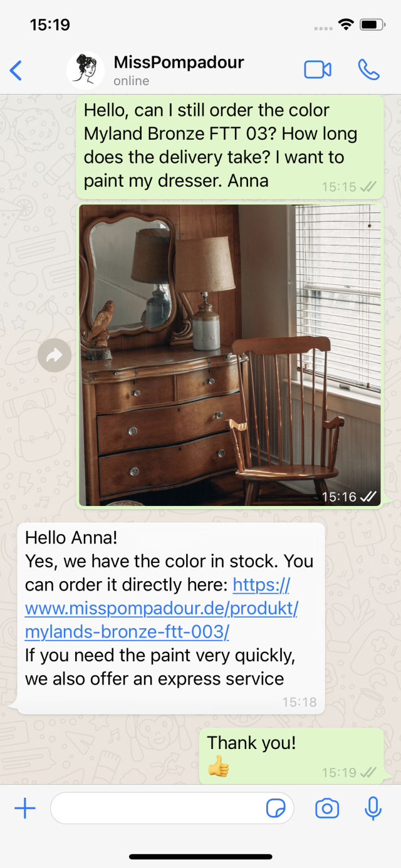Open the dresser and rocking chair photo
Image resolution: width=401 pixels, height=868 pixels.
[230, 355]
